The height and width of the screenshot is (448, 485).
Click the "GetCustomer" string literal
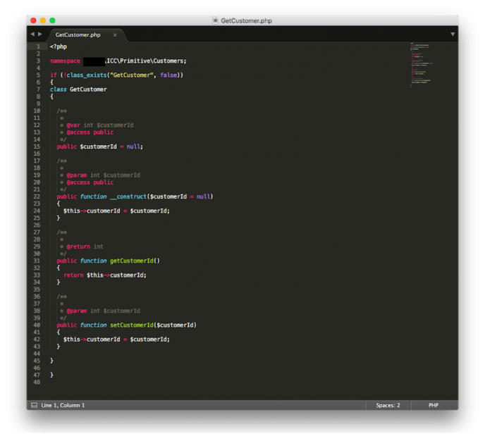click(x=132, y=75)
